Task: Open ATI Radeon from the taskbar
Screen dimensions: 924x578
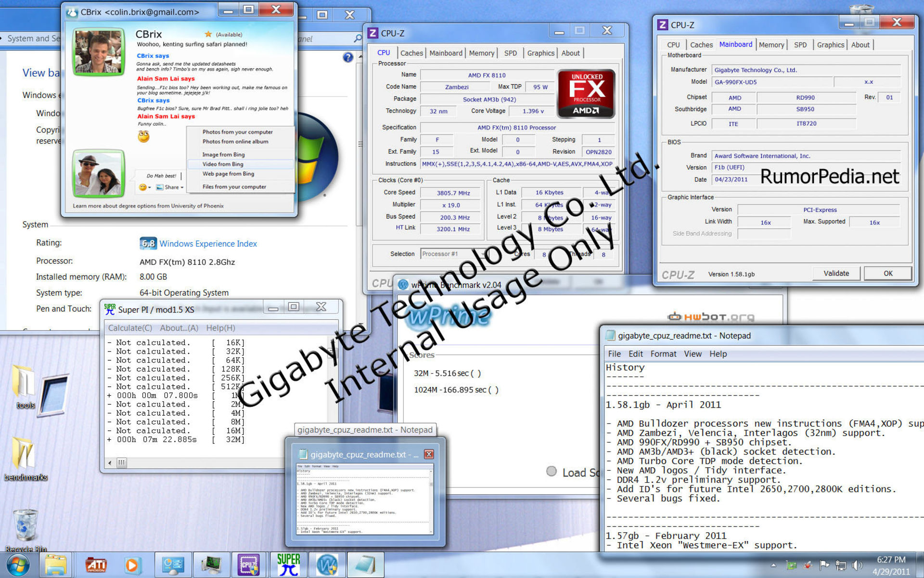Action: (96, 565)
